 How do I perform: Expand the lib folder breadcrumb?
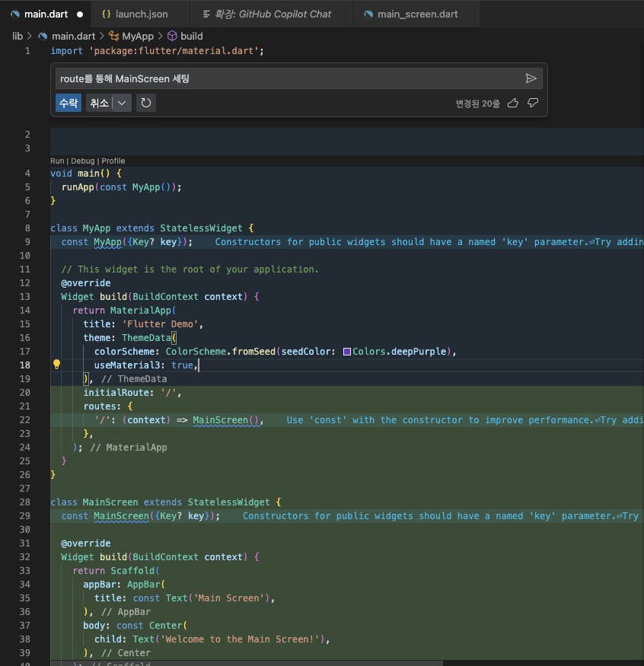(18, 36)
